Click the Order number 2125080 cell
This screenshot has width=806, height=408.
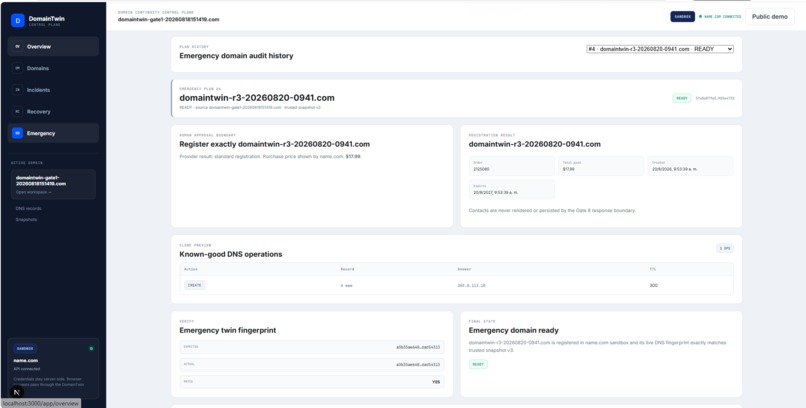pos(511,166)
